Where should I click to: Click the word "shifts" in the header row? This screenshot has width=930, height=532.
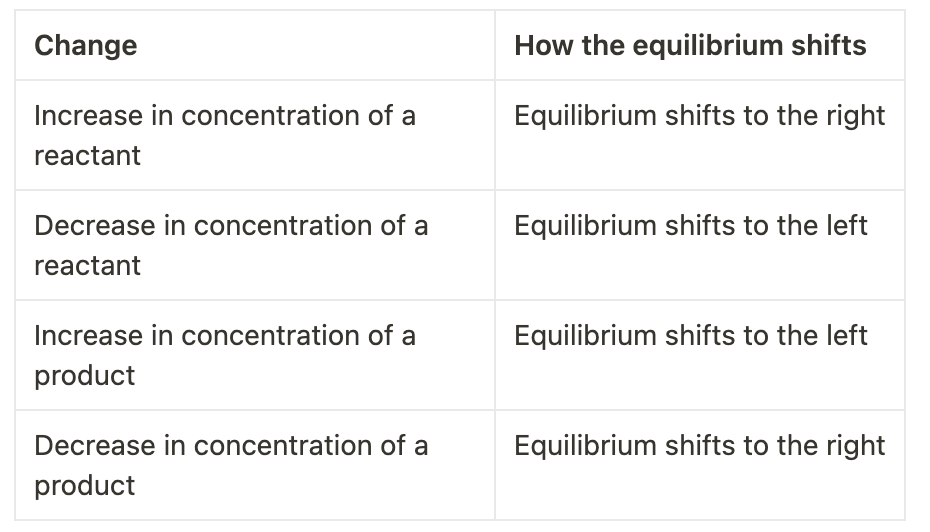[x=827, y=46]
